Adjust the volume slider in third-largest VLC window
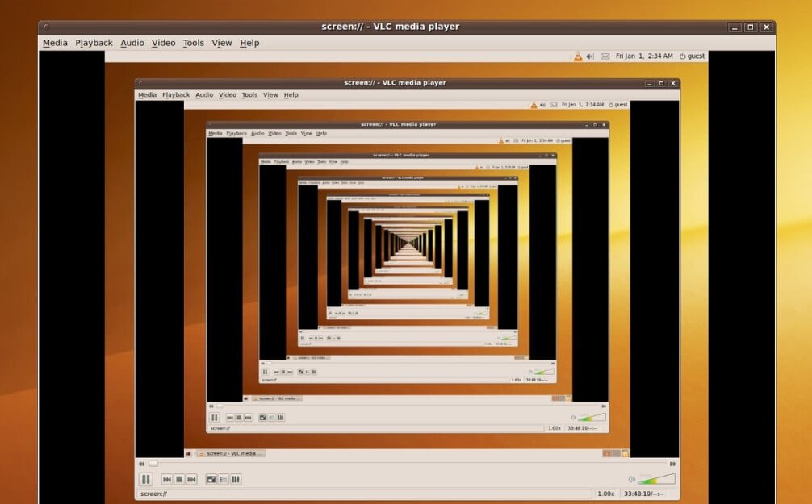812x504 pixels. tap(592, 417)
